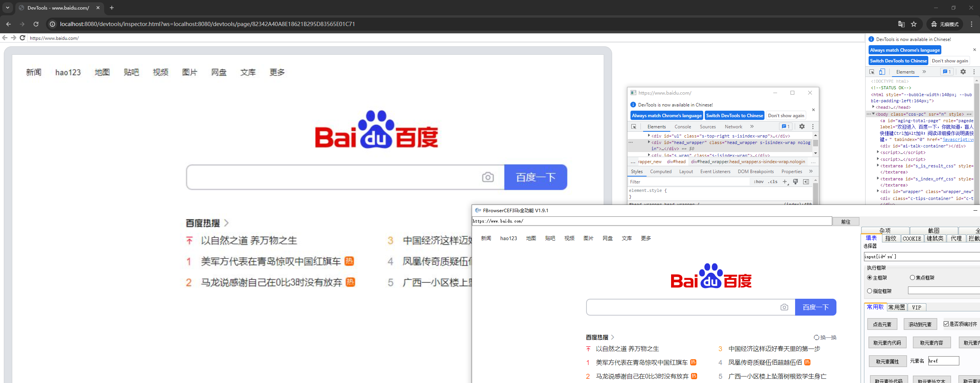Image resolution: width=980 pixels, height=383 pixels.
Task: Bookmark this page with the star icon
Action: (914, 24)
